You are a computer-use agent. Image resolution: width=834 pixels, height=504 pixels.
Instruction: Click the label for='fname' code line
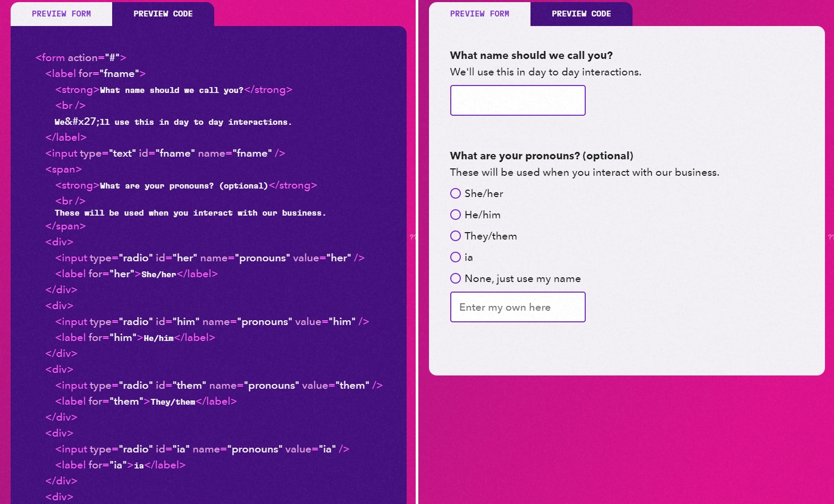pos(95,74)
